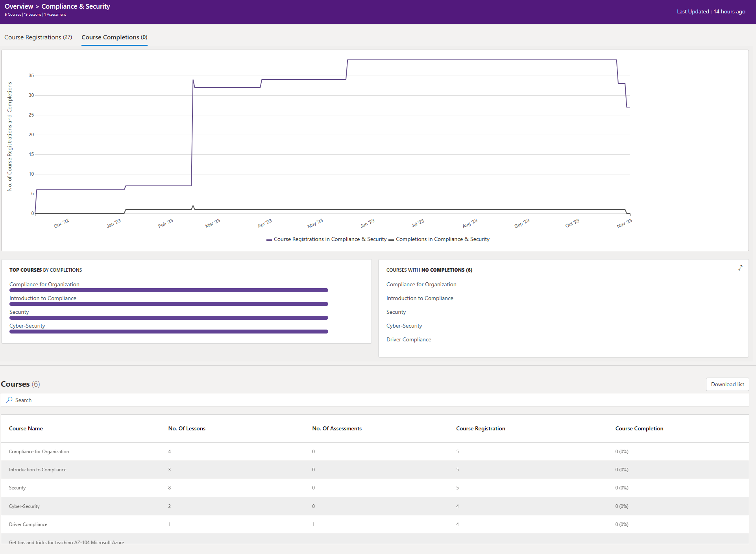The height and width of the screenshot is (554, 756).
Task: Sort by Course Registration column header
Action: pyautogui.click(x=481, y=428)
